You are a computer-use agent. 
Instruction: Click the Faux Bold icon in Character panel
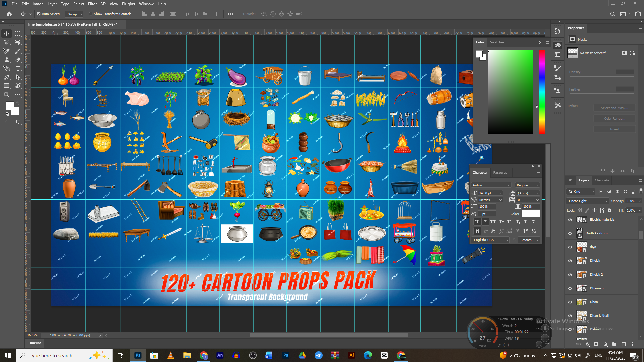point(477,222)
